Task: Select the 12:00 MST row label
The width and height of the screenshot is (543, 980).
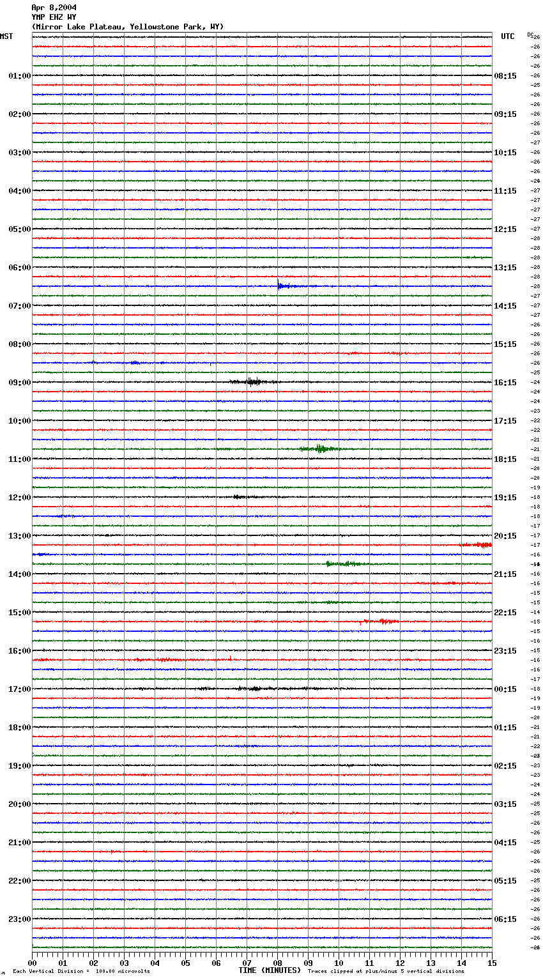Action: pyautogui.click(x=20, y=498)
